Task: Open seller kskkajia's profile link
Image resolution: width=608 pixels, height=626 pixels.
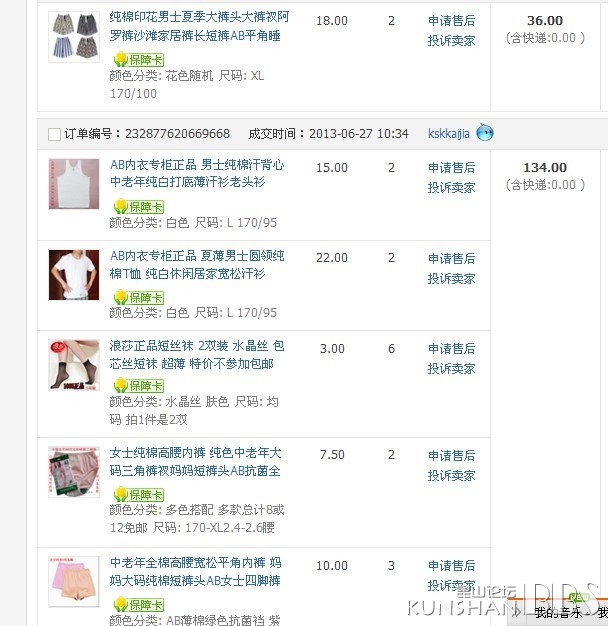Action: point(449,133)
